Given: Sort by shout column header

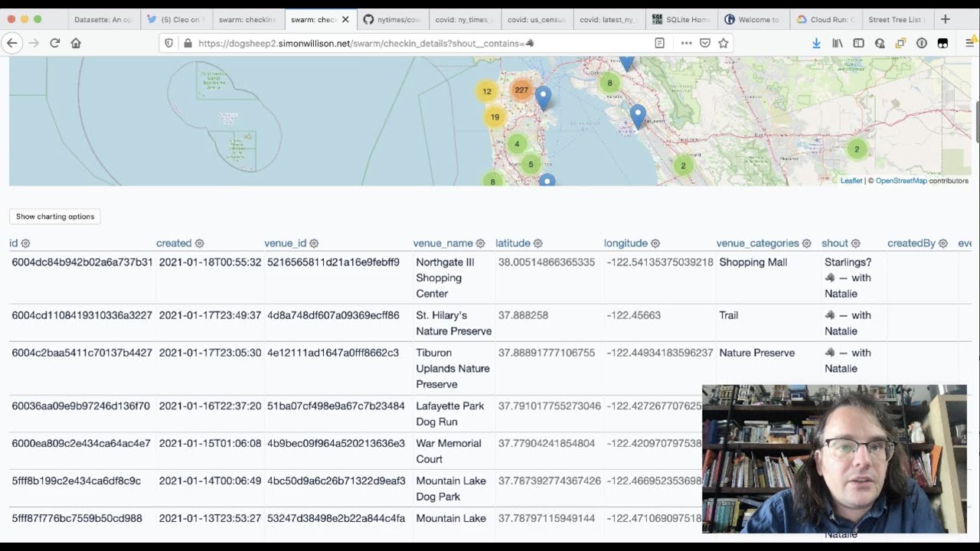Looking at the screenshot, I should pyautogui.click(x=835, y=243).
